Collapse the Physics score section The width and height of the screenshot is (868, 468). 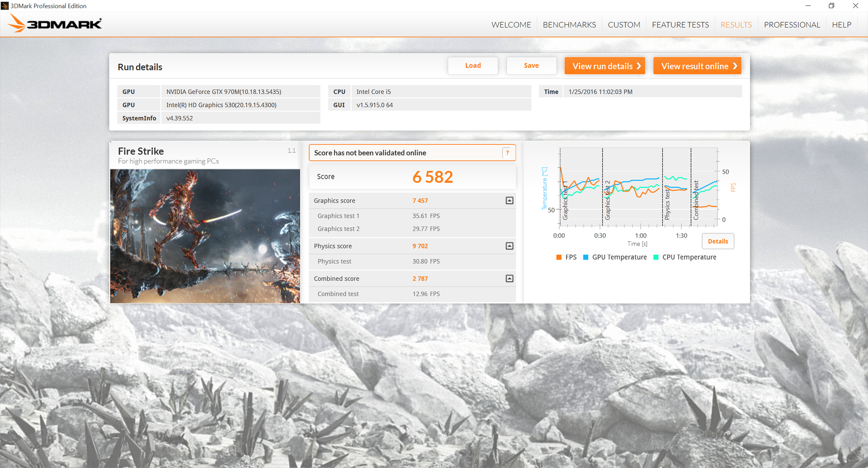(x=509, y=246)
